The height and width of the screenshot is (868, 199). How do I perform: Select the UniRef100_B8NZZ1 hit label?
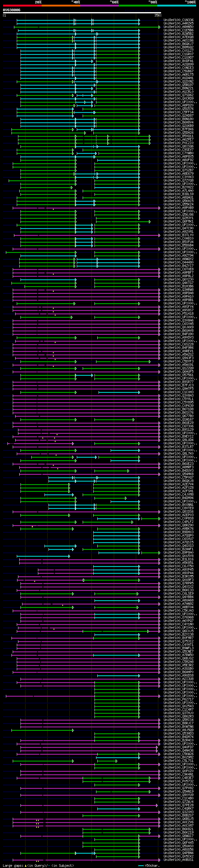[x=178, y=88]
